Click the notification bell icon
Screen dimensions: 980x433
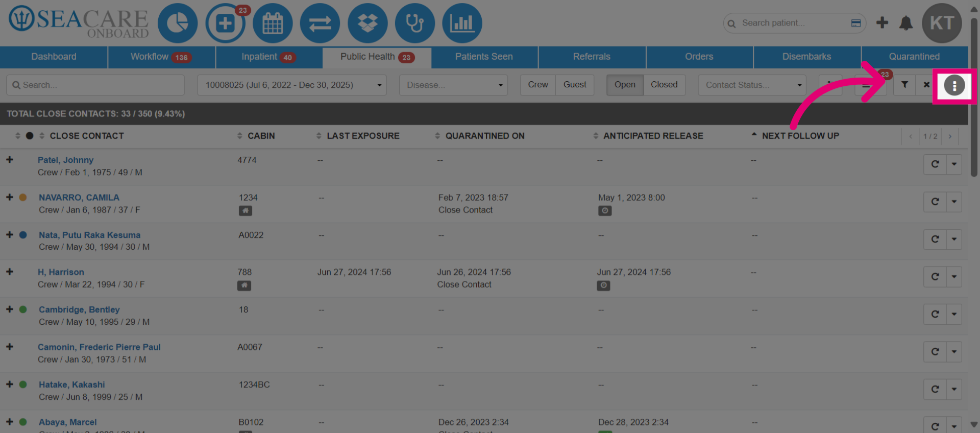(906, 23)
